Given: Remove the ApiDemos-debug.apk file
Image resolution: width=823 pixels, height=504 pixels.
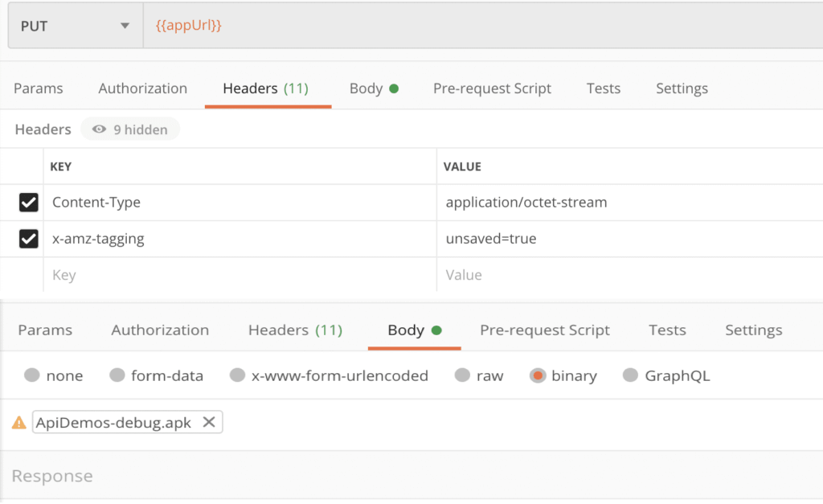Looking at the screenshot, I should 209,421.
